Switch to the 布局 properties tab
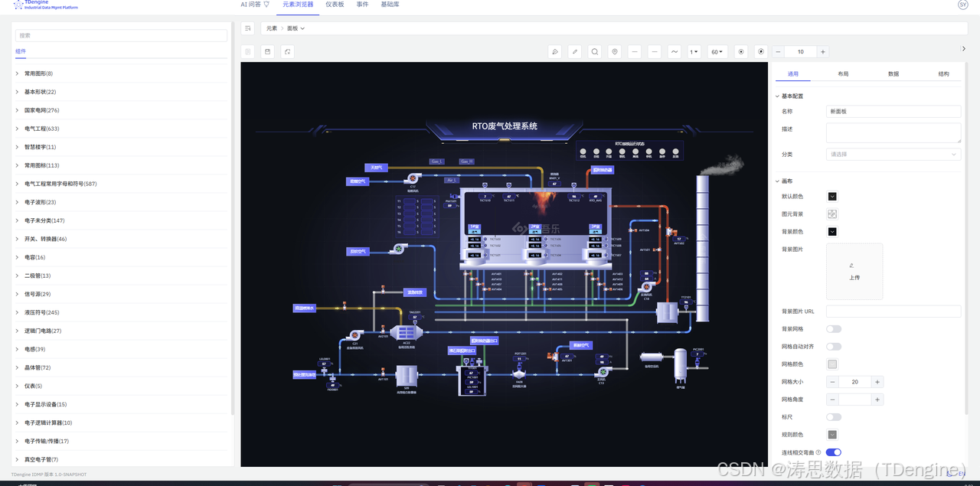The height and width of the screenshot is (486, 980). [x=843, y=74]
